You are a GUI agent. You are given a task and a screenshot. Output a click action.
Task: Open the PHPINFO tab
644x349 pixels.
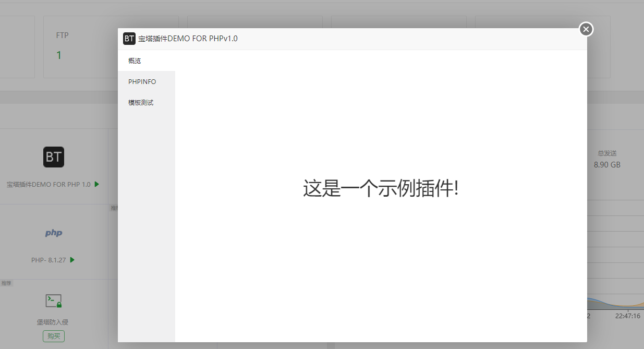[x=147, y=82]
